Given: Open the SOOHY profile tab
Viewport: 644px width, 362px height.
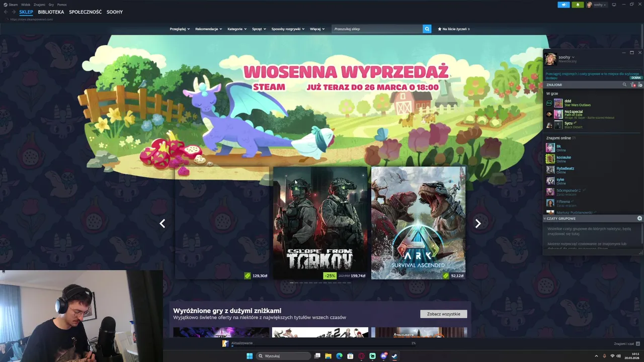Looking at the screenshot, I should (115, 12).
